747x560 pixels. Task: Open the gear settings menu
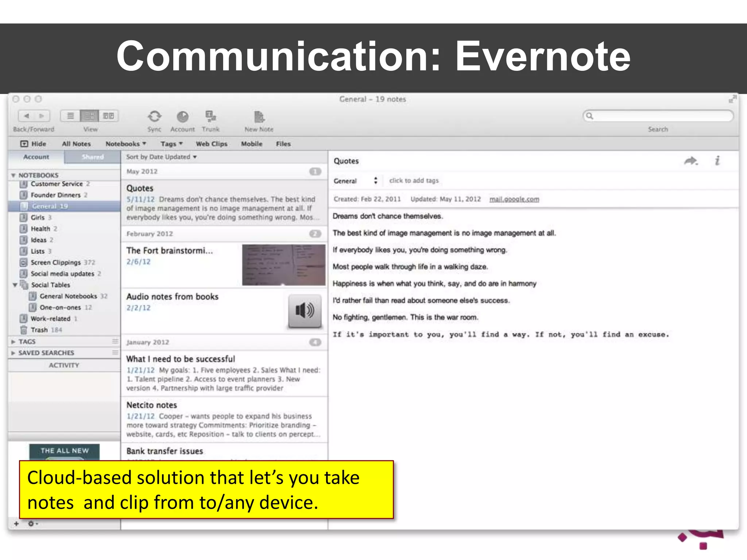click(32, 524)
